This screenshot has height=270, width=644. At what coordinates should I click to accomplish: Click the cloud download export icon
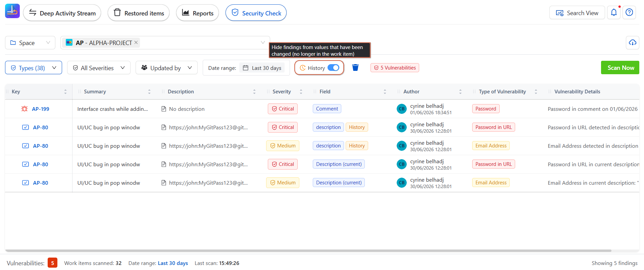click(632, 43)
